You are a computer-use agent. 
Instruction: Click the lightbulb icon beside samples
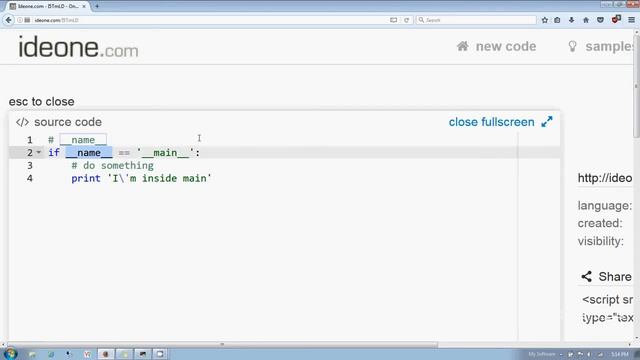572,46
